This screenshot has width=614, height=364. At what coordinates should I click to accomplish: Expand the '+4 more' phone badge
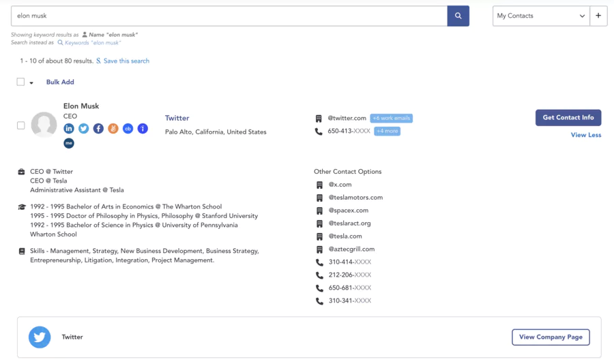point(387,131)
